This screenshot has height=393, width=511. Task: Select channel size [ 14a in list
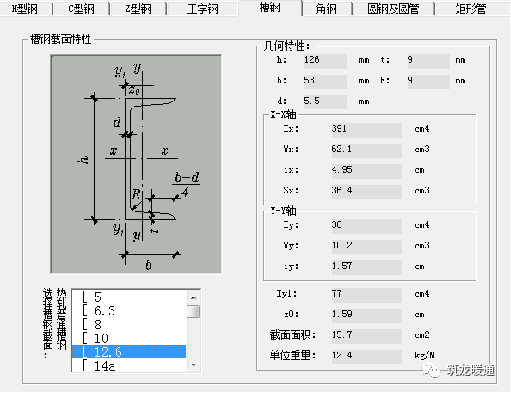click(129, 366)
